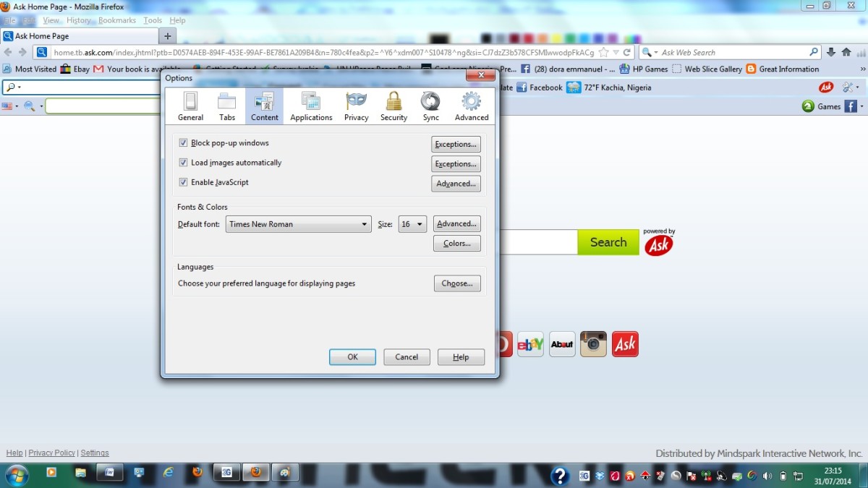The image size is (868, 488).
Task: Select the Sync options panel
Action: coord(430,106)
